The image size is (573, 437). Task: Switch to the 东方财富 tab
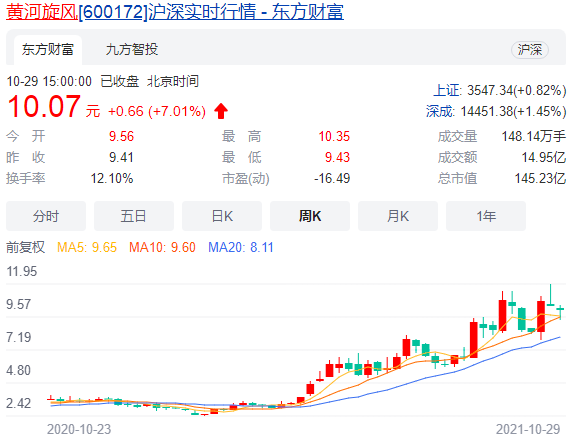pos(48,50)
